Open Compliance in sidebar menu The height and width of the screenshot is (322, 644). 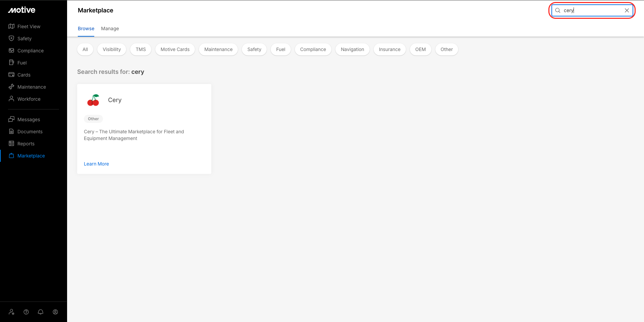tap(31, 51)
